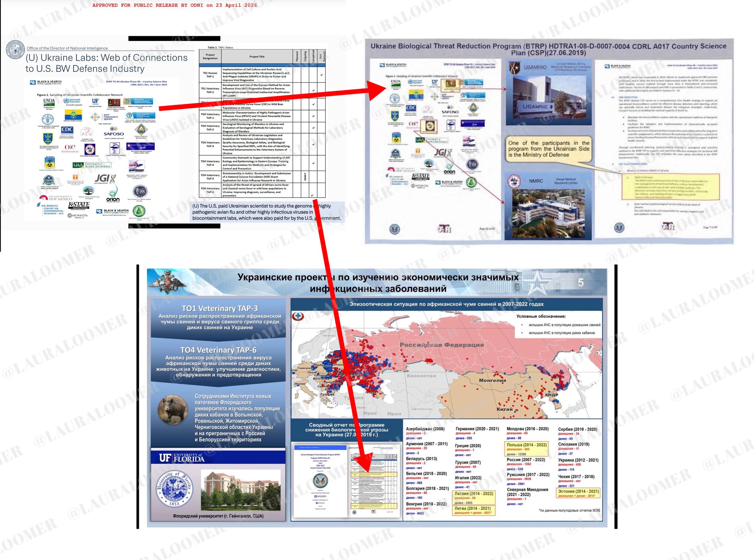Image resolution: width=754 pixels, height=560 pixels.
Task: Click the NMRC seal in the right panel
Action: 514,181
